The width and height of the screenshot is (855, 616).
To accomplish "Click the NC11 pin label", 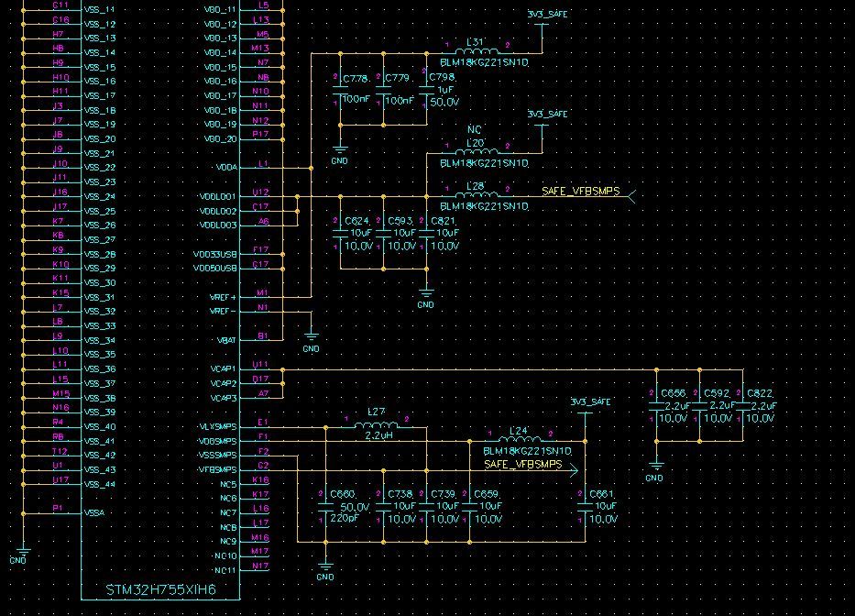I will tap(225, 571).
